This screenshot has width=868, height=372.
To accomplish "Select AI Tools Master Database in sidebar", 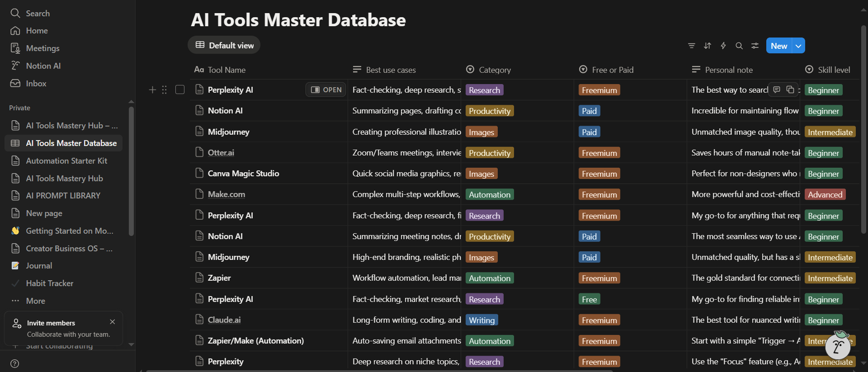I will point(63,143).
